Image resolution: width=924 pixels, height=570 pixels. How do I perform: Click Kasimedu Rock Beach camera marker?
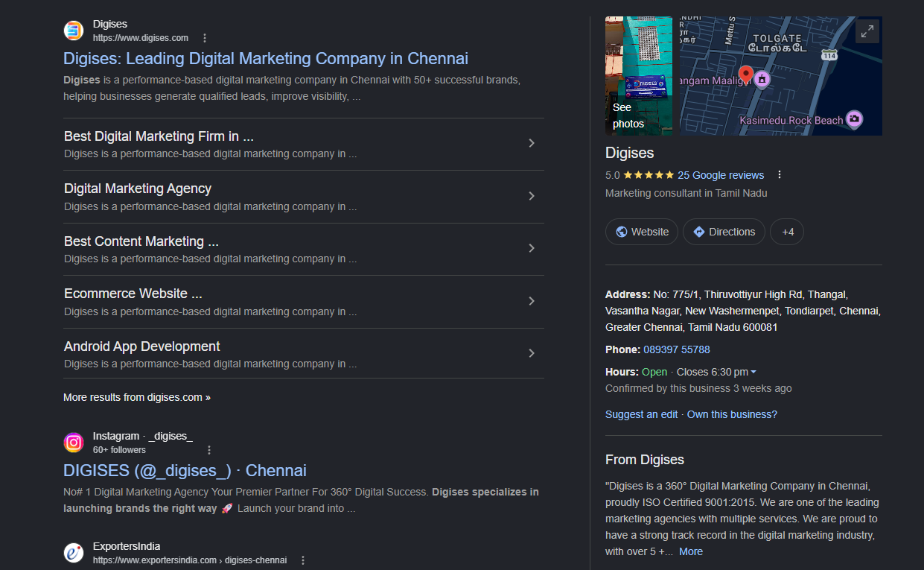(x=855, y=118)
